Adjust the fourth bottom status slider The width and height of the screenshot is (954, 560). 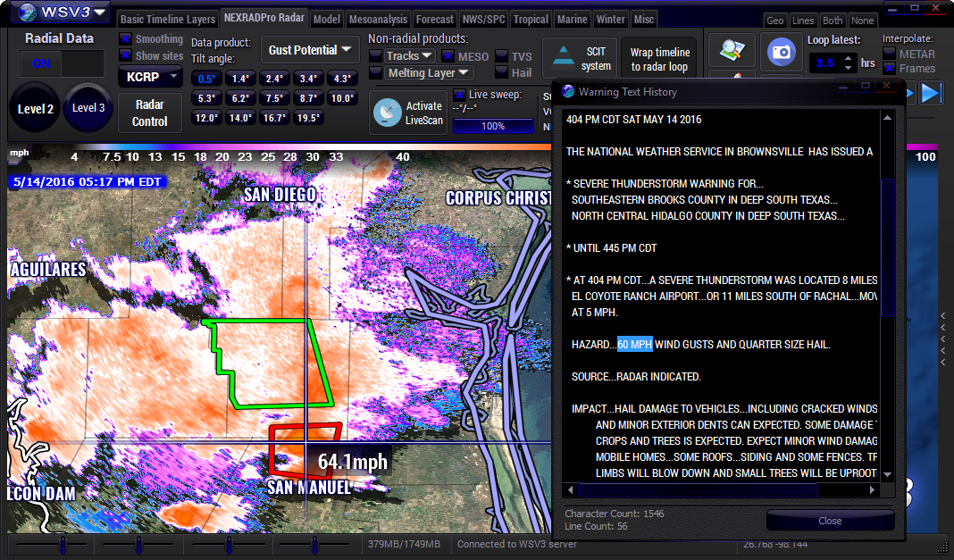[x=314, y=544]
